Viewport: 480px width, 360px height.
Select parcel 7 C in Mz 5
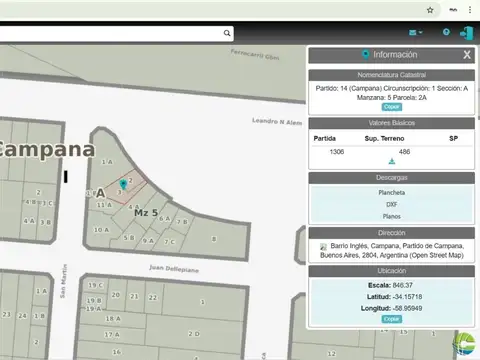tap(169, 242)
